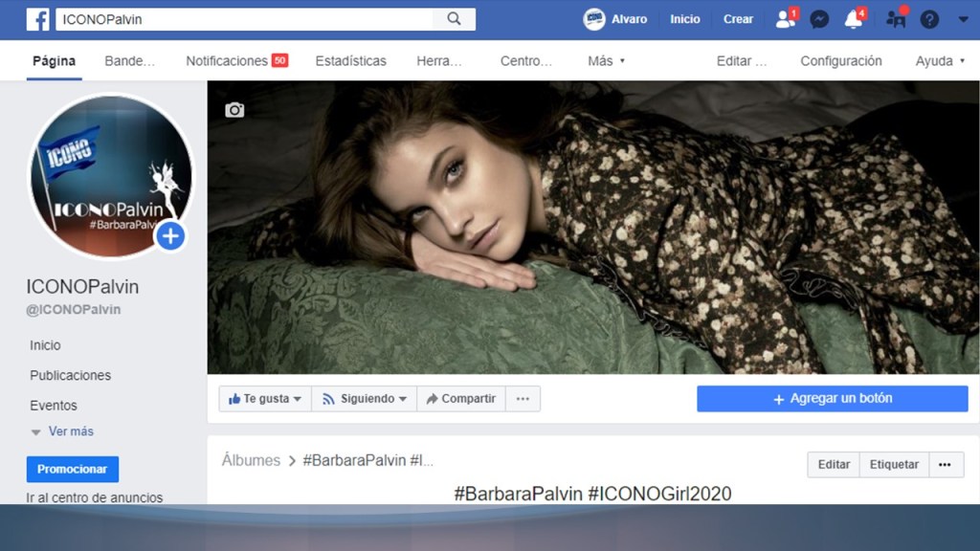The height and width of the screenshot is (551, 980).
Task: Click the camera icon on cover photo
Action: coord(234,110)
